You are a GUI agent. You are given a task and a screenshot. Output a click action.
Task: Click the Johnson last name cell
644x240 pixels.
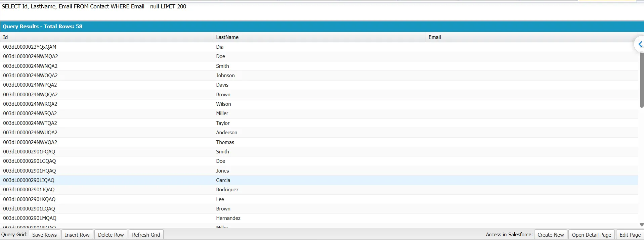pos(319,76)
